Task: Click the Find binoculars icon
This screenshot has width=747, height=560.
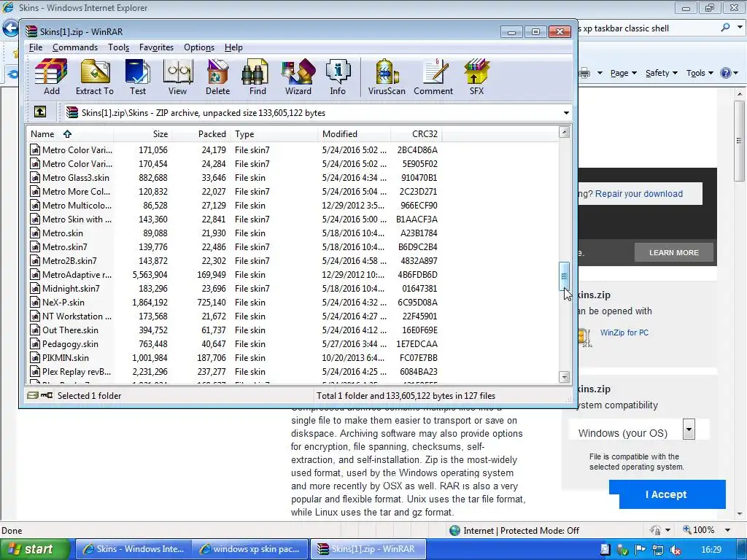Action: coord(258,77)
